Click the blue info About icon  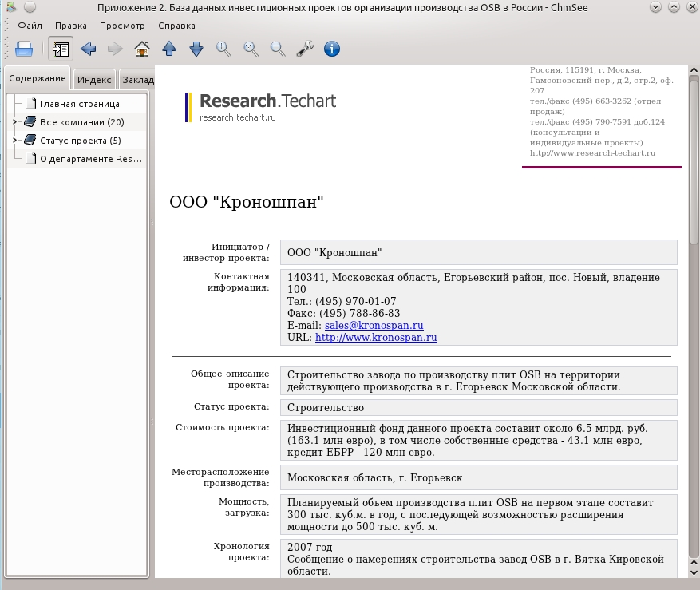tap(332, 49)
